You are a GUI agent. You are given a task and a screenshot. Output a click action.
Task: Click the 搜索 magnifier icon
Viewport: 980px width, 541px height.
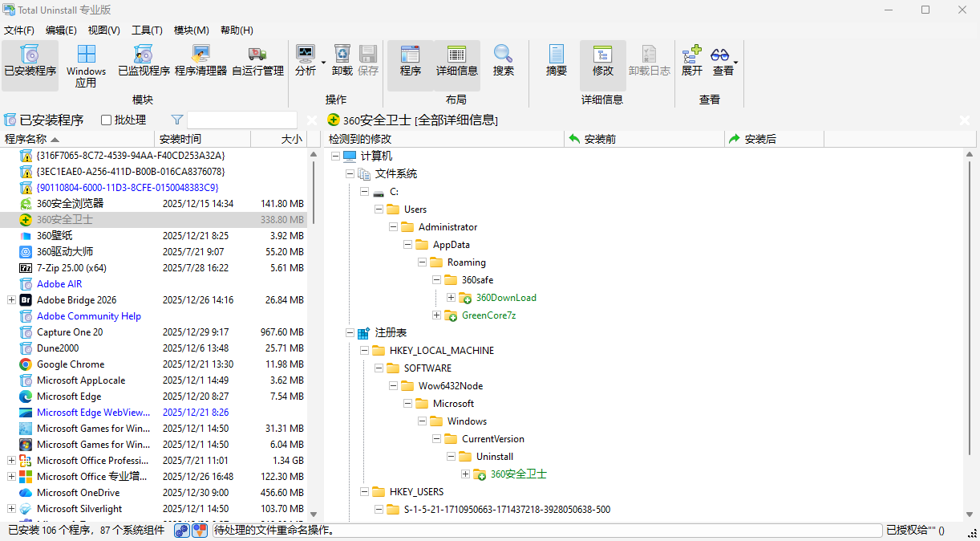point(503,61)
